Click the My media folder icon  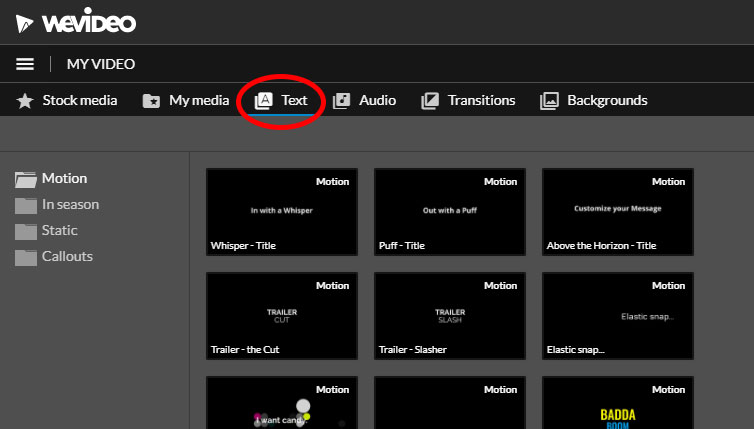coord(152,101)
